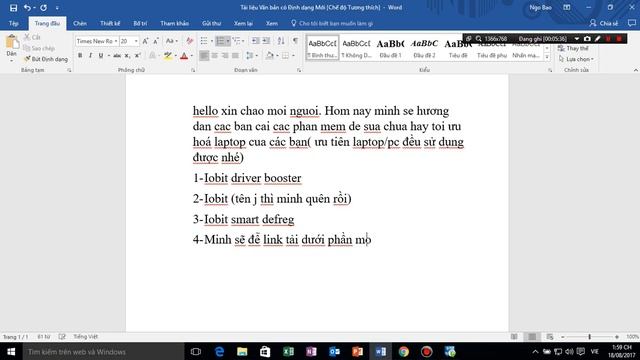
Task: Select the Tiêu đề title style
Action: pos(458,48)
